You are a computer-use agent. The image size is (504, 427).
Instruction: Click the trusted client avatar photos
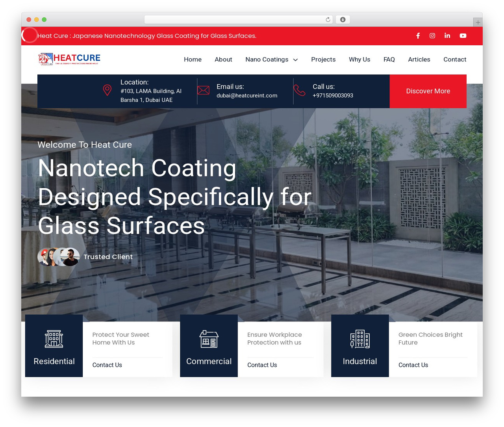(58, 257)
